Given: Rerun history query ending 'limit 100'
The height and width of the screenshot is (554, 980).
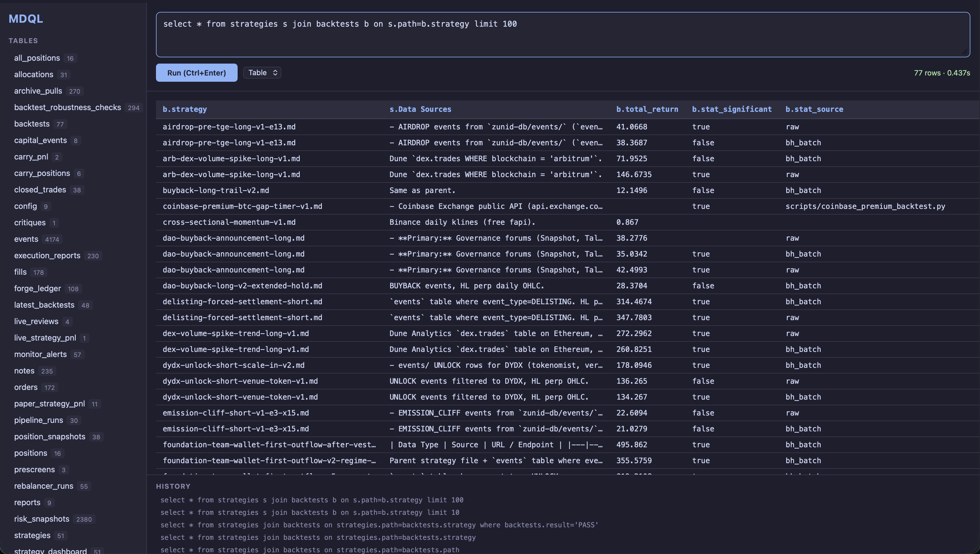Looking at the screenshot, I should coord(312,500).
